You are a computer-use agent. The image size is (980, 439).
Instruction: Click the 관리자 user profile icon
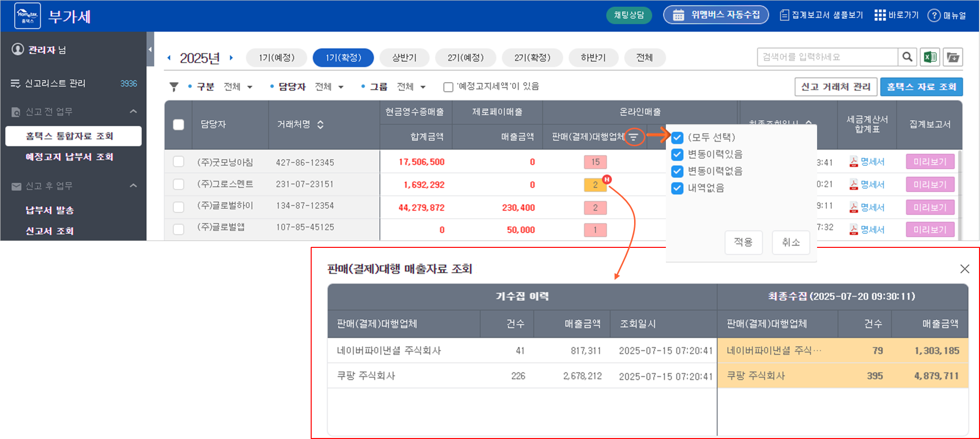[x=18, y=49]
